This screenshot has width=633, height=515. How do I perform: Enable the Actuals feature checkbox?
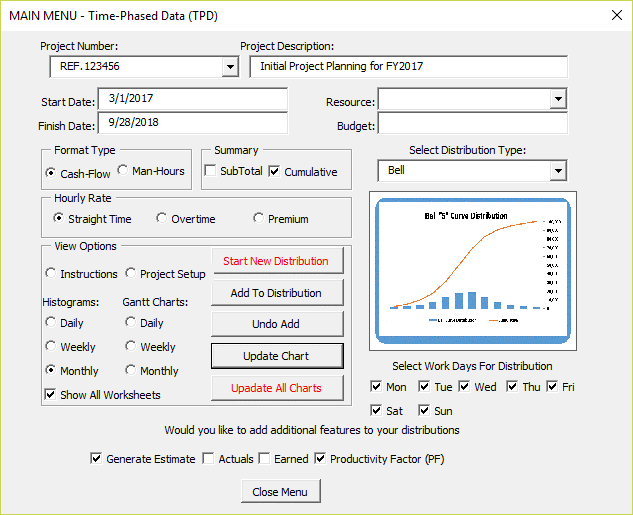pyautogui.click(x=208, y=459)
